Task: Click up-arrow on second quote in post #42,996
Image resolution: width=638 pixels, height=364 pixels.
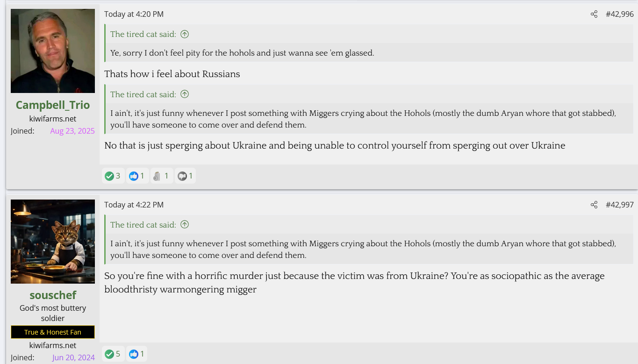Action: [x=185, y=94]
